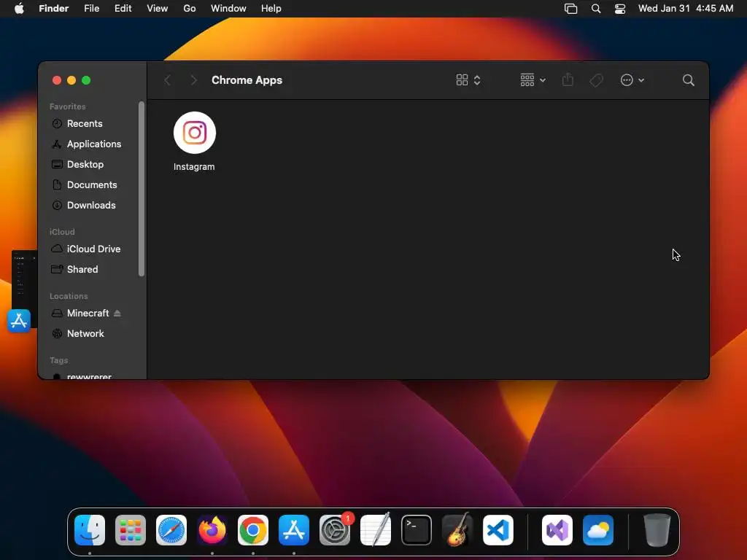Click the sidebar scrollbar

click(x=141, y=189)
